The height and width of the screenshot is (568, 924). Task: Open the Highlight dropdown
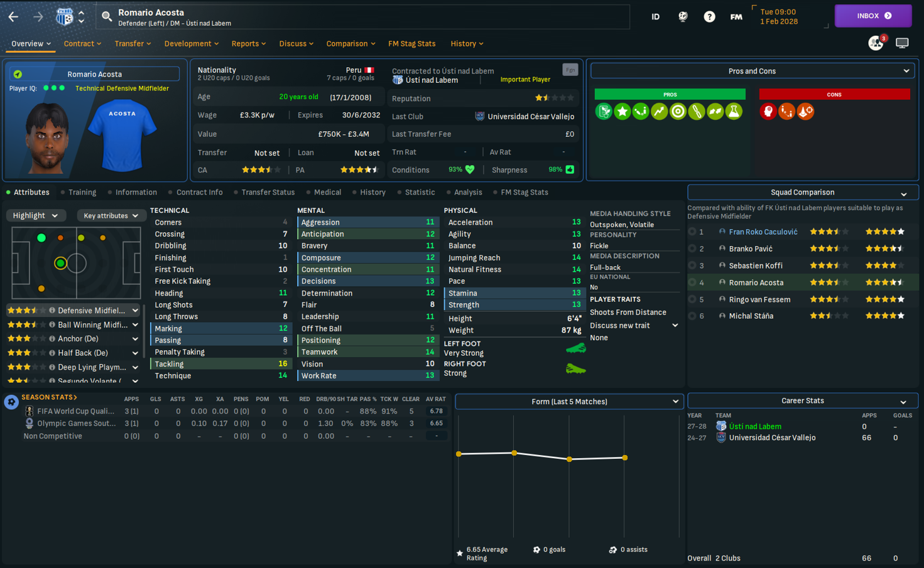click(35, 215)
